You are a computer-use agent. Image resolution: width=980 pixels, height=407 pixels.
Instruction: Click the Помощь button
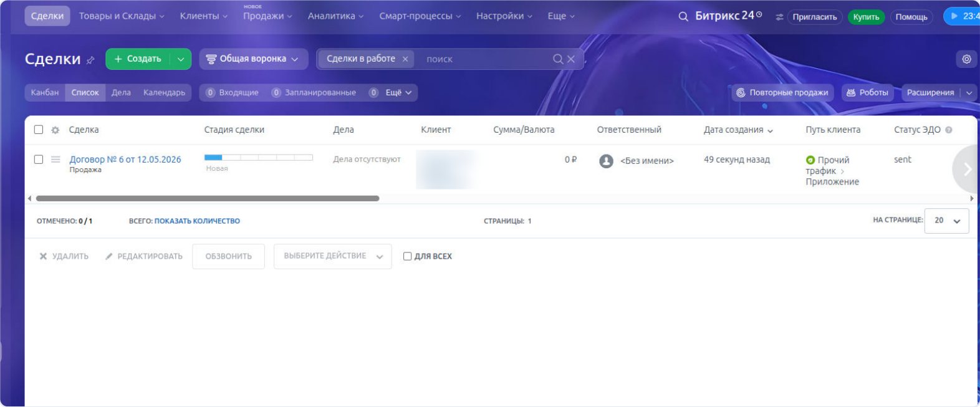[x=911, y=17]
